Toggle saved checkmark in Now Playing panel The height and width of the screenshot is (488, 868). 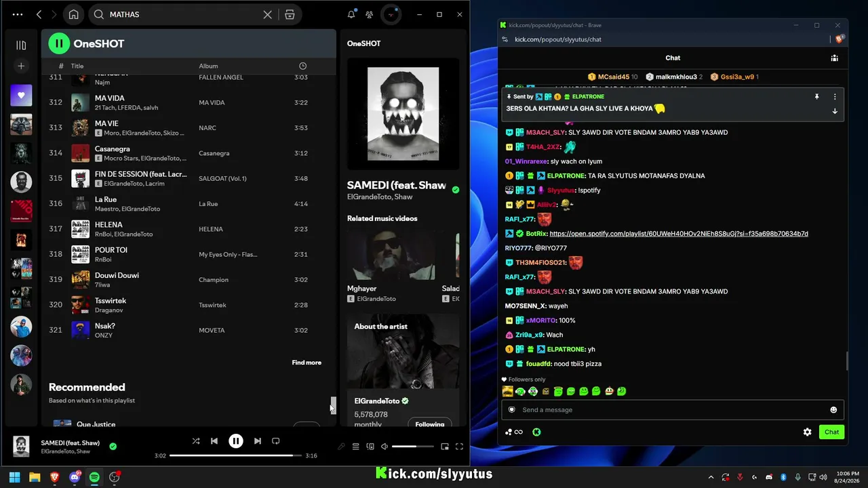456,190
